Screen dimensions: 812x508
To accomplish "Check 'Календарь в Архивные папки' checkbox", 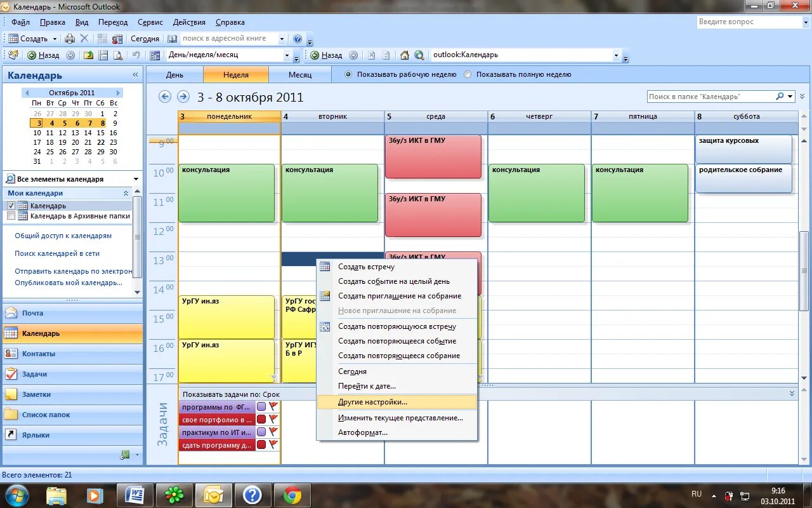I will tap(11, 216).
